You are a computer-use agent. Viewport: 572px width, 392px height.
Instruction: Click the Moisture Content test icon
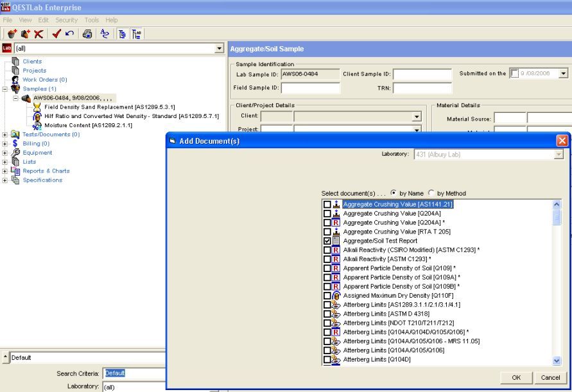click(x=37, y=125)
